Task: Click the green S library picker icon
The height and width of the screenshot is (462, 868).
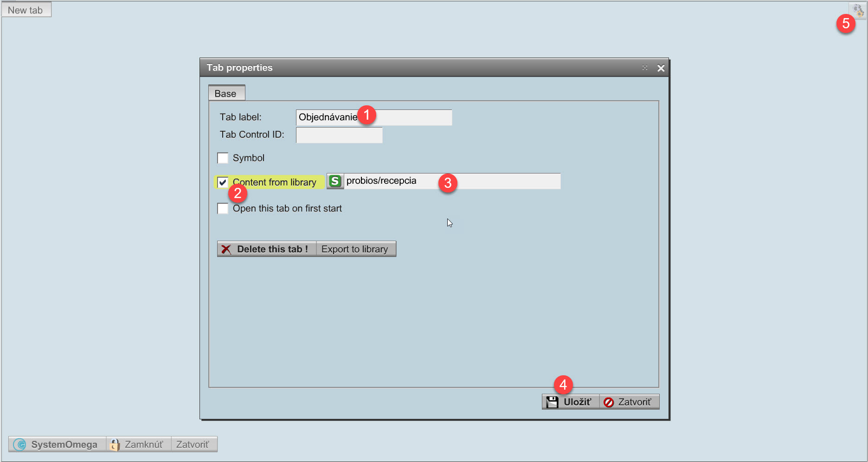Action: [334, 181]
